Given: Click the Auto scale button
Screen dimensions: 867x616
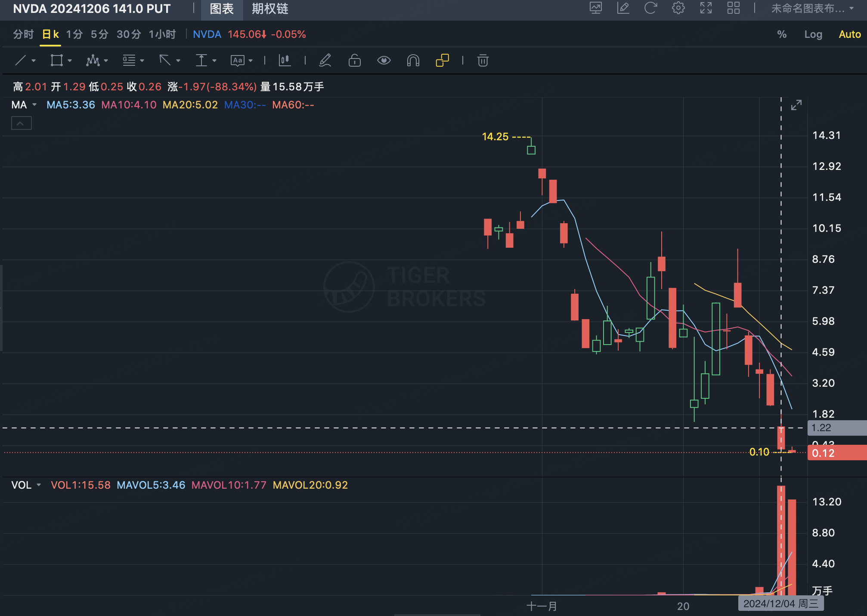Looking at the screenshot, I should click(849, 34).
